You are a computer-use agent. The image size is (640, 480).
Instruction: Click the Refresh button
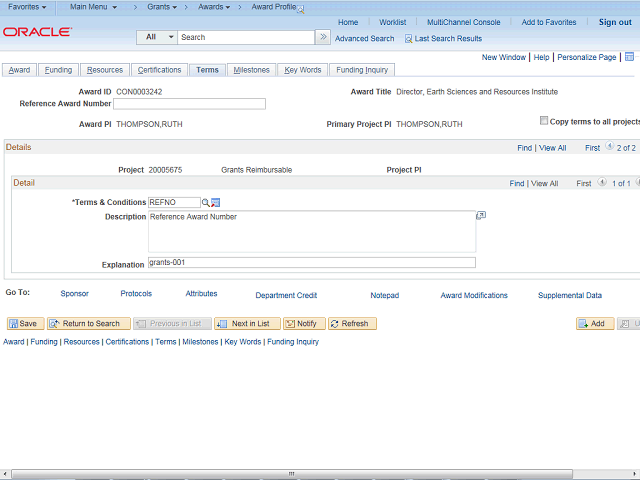[352, 324]
